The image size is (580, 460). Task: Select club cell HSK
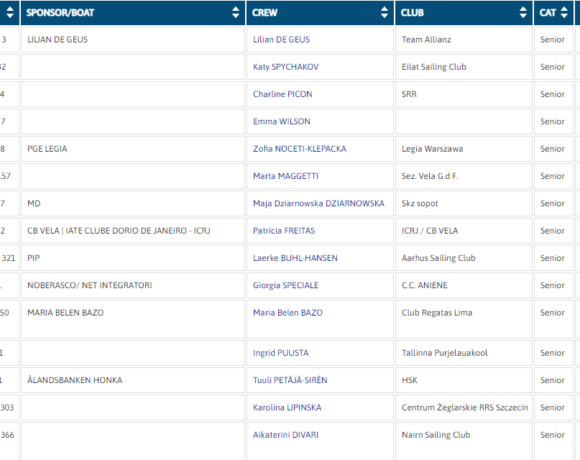(x=464, y=380)
